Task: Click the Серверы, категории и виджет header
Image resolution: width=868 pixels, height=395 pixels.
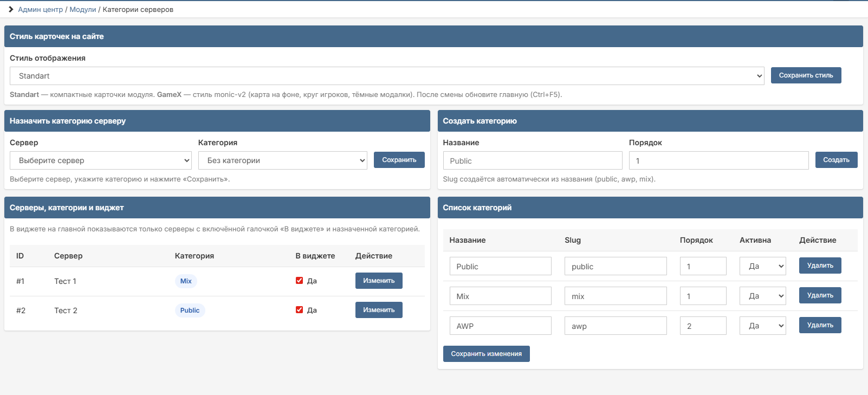Action: point(217,208)
